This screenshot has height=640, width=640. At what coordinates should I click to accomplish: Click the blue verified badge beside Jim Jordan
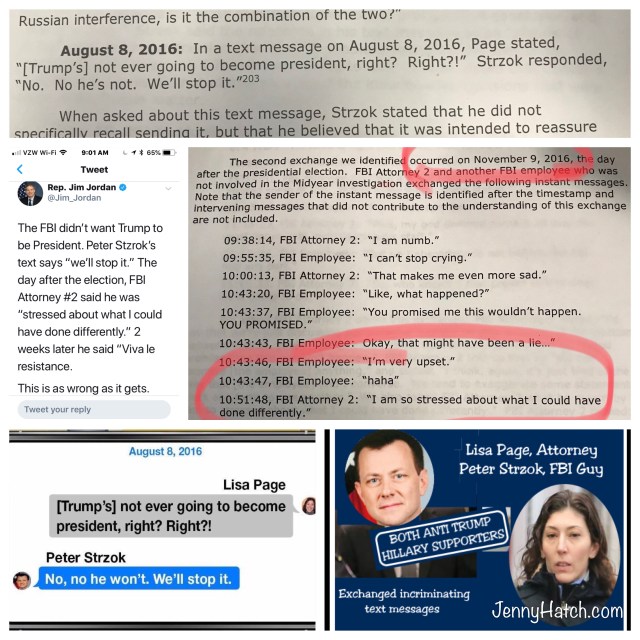(122, 187)
